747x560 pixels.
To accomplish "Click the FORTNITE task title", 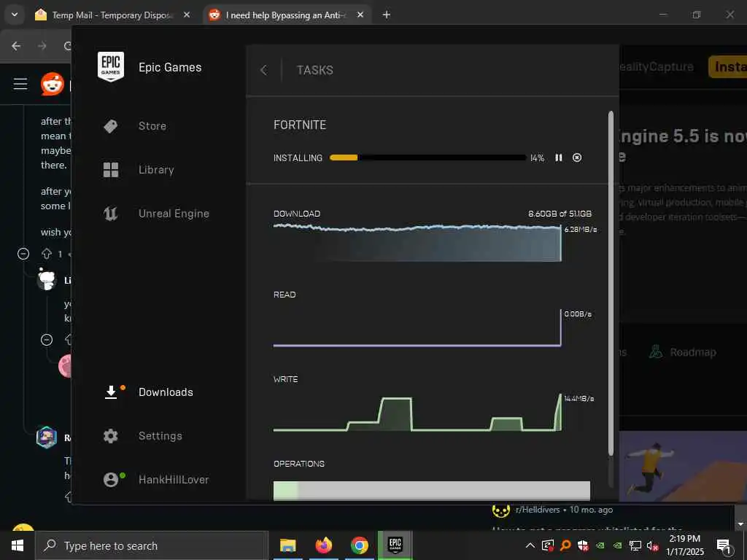I will point(300,125).
